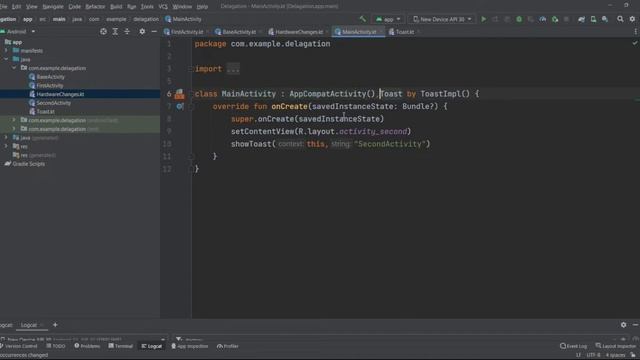Click the override gutter icon on line 7
640x360 pixels.
180,107
